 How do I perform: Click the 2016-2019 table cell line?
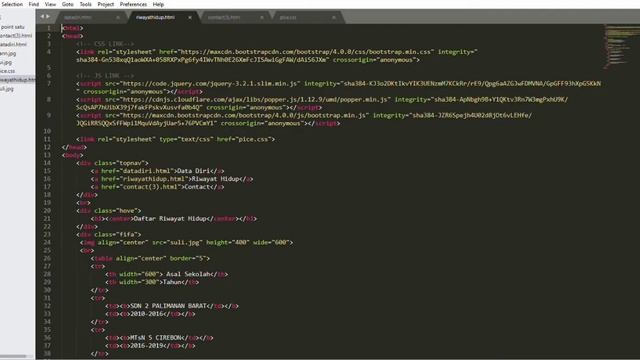pos(150,346)
